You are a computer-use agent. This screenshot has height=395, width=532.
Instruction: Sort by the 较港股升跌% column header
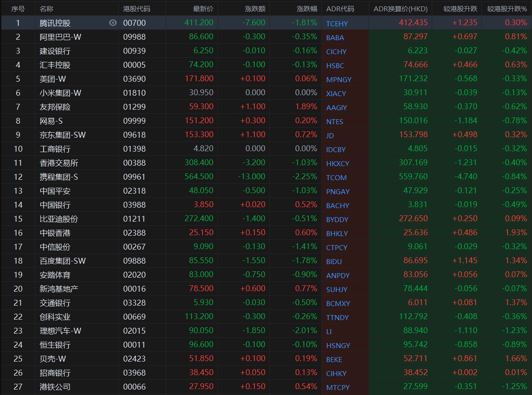point(507,9)
